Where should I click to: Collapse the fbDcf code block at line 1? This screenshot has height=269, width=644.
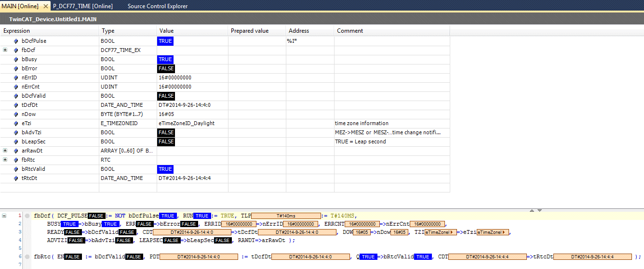[x=4, y=216]
